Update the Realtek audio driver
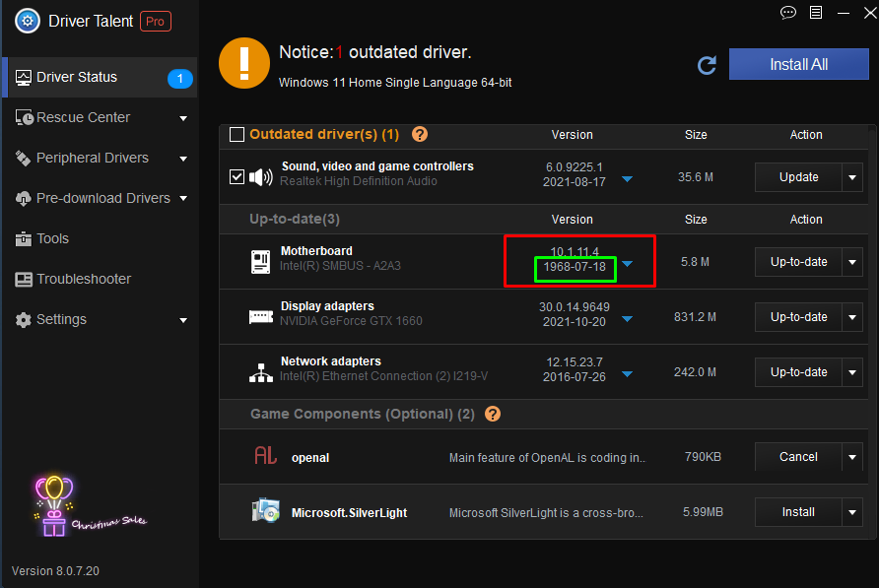The image size is (879, 588). (798, 177)
